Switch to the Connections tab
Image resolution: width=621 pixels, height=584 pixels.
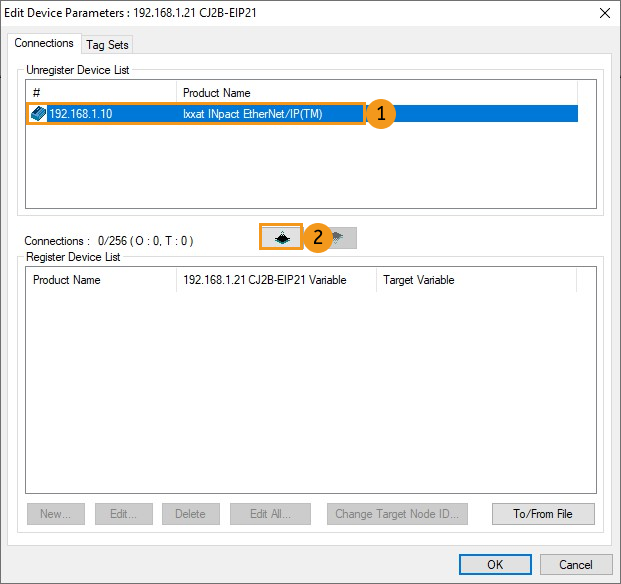coord(44,43)
